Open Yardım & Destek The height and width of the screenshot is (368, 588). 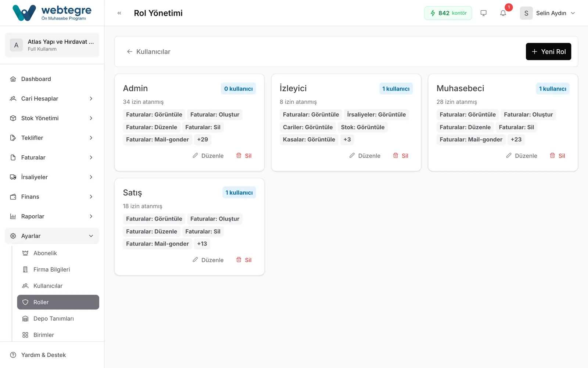tap(52, 355)
